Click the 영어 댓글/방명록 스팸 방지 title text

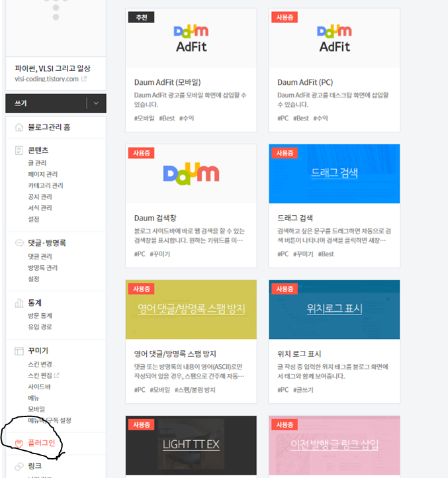pos(175,354)
